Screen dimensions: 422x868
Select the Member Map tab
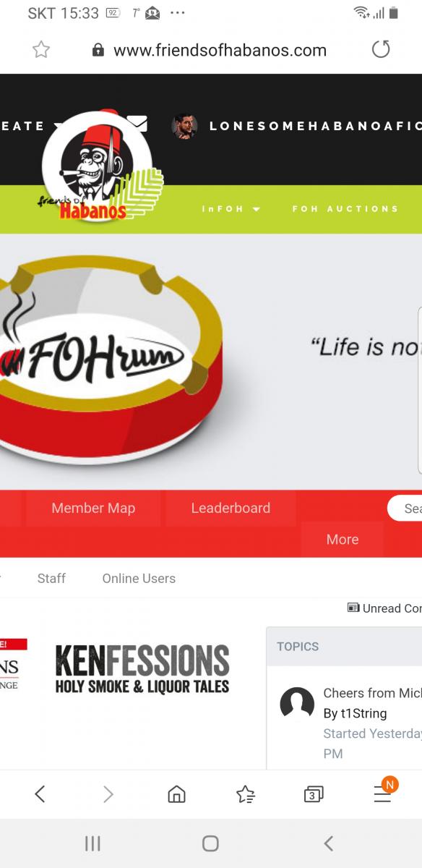(x=93, y=509)
